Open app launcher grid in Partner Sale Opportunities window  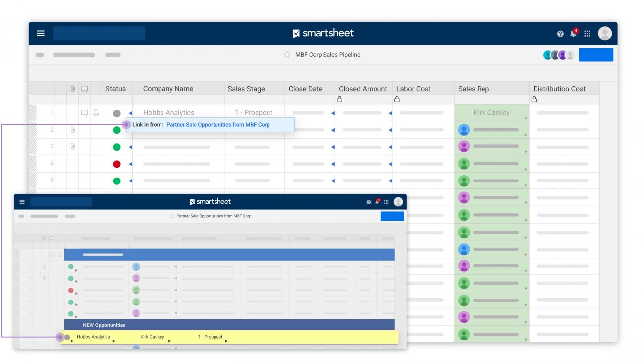click(386, 202)
